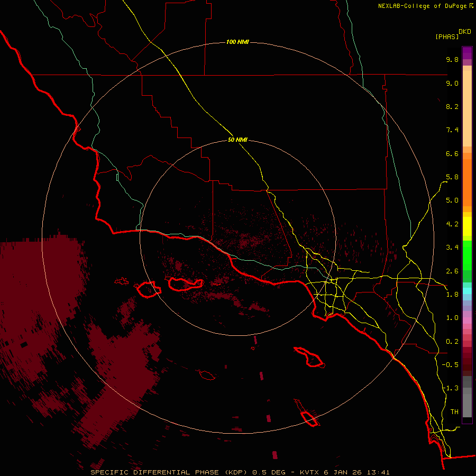The width and height of the screenshot is (476, 476).
Task: Select the 9.8 scale value
Action: 452,59
